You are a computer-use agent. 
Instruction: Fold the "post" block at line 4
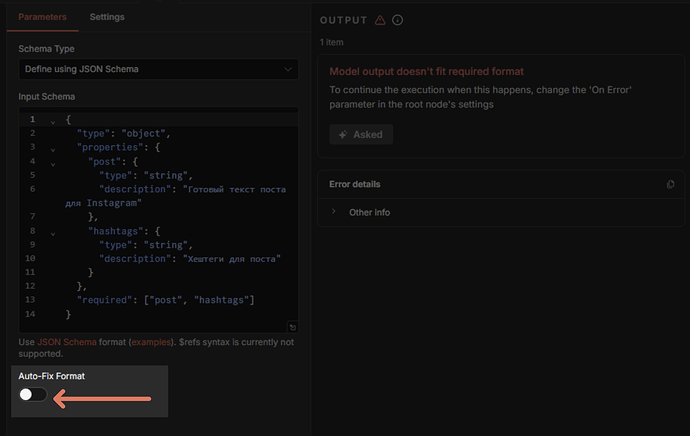coord(53,162)
